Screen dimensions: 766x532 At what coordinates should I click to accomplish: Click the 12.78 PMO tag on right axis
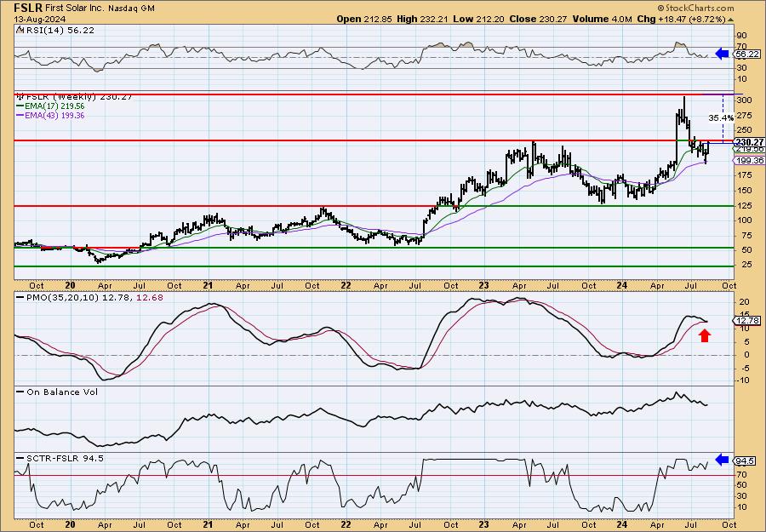747,320
